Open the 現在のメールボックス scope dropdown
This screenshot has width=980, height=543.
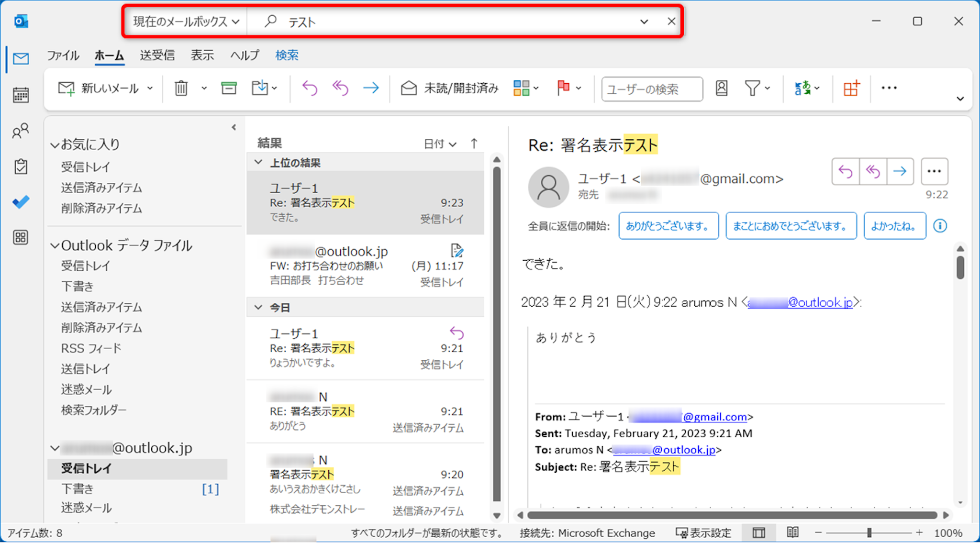tap(186, 22)
